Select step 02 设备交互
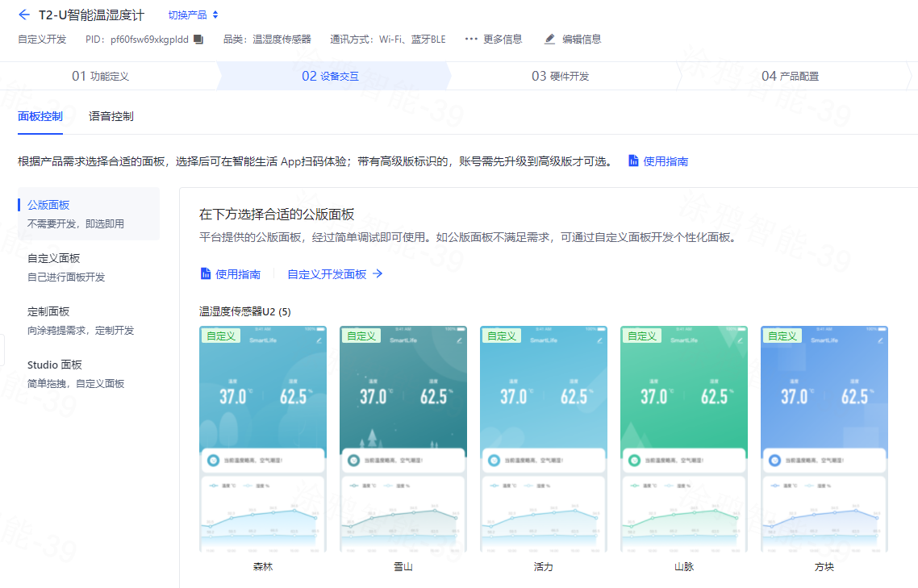This screenshot has width=918, height=588. click(331, 76)
